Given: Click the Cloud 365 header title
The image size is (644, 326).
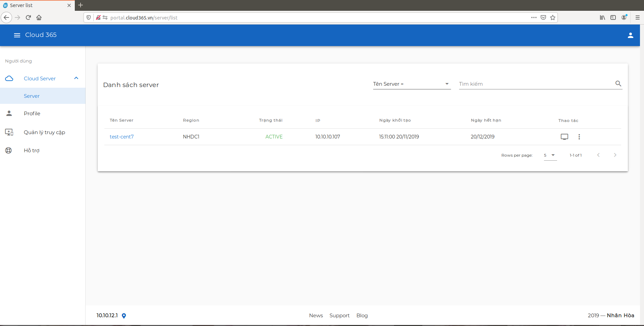Looking at the screenshot, I should coord(41,35).
